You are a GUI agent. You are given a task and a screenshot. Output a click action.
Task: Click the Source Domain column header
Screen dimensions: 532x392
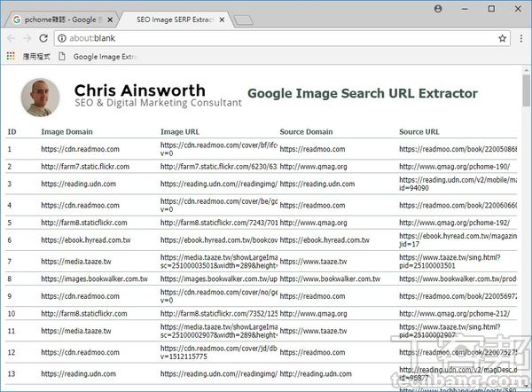click(306, 131)
